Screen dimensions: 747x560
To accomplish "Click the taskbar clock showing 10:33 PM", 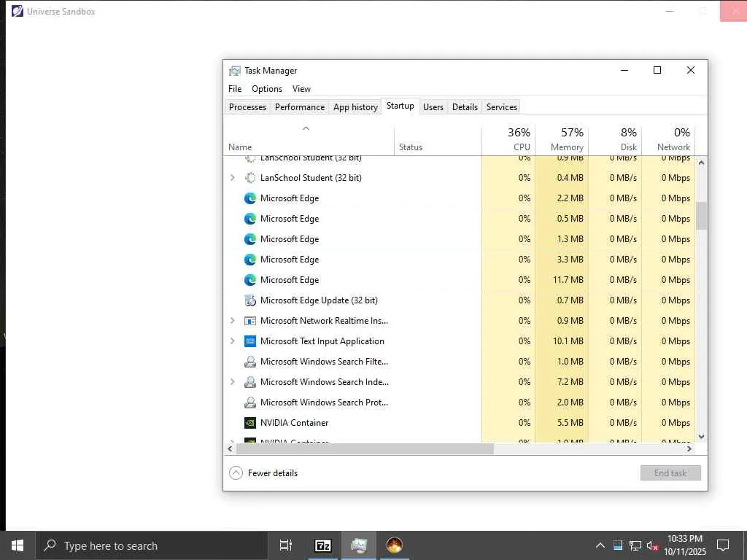I will [x=685, y=545].
